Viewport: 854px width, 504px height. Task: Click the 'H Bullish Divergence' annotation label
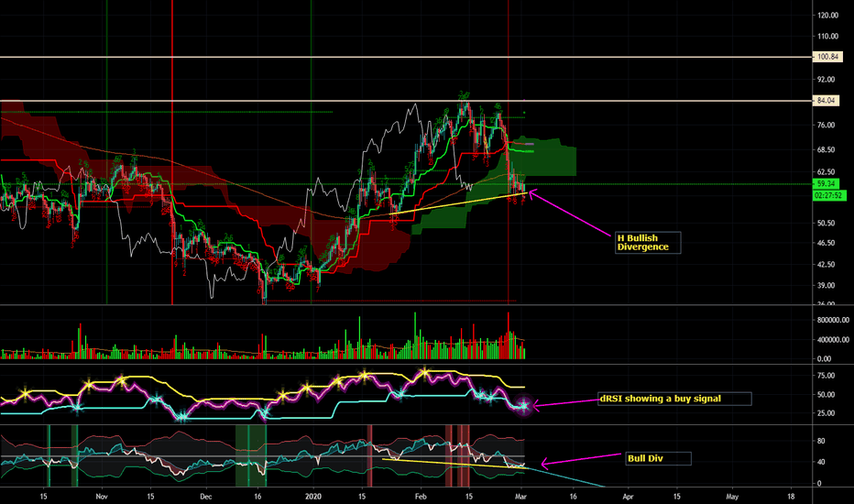tap(648, 243)
